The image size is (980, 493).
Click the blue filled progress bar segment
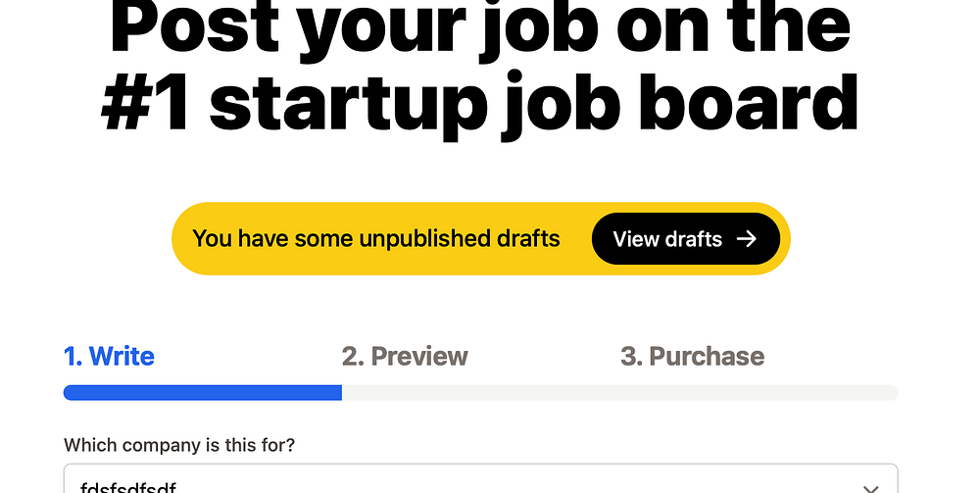[x=202, y=393]
